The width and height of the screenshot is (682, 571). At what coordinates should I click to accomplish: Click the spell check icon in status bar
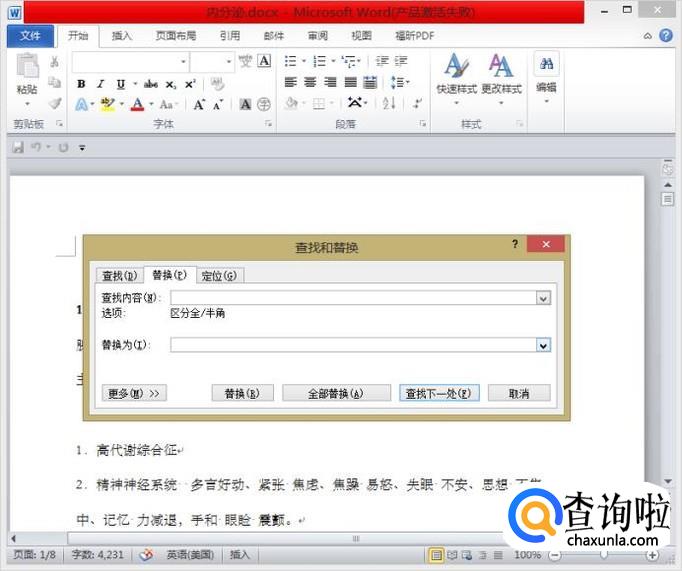[146, 554]
